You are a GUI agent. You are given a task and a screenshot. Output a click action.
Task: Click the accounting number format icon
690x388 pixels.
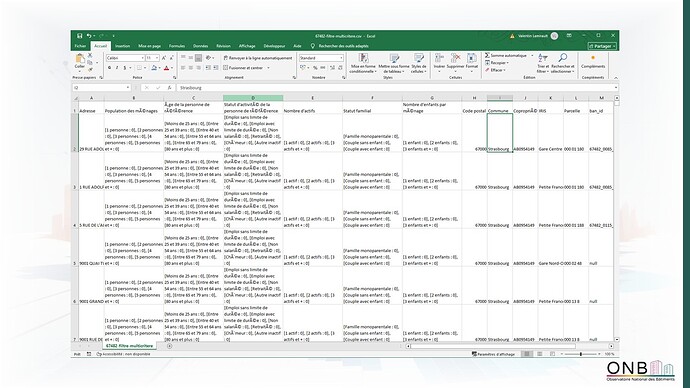coord(303,68)
